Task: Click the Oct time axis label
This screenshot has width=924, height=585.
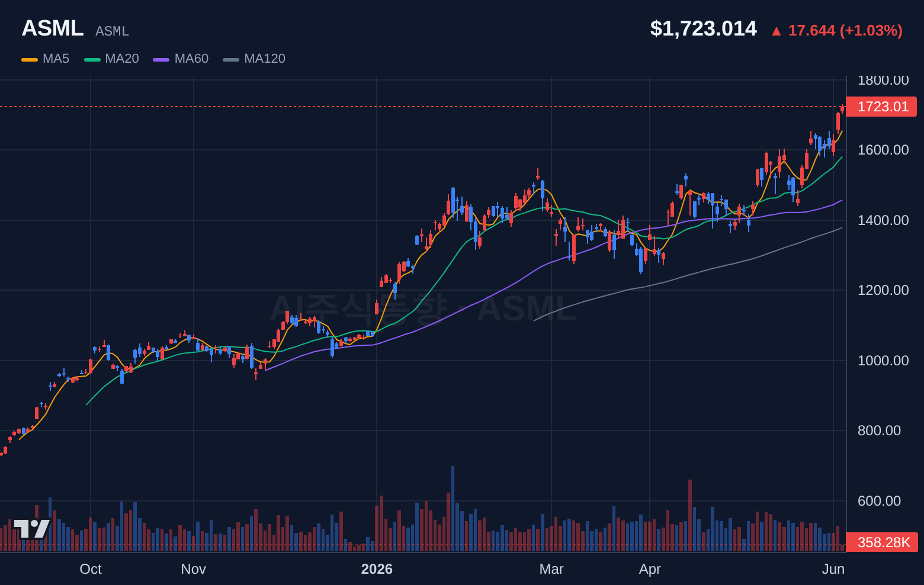Action: point(91,569)
